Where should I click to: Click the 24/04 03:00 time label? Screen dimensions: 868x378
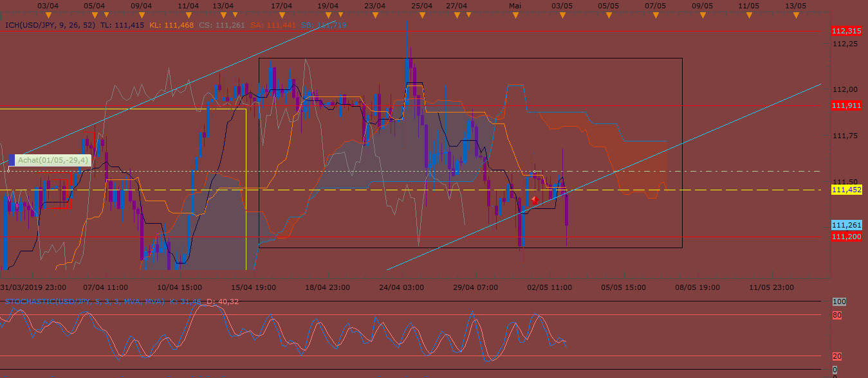402,287
